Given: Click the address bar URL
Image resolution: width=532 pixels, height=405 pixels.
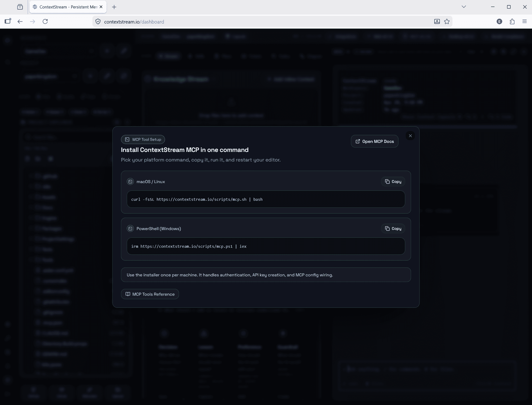Looking at the screenshot, I should [134, 22].
